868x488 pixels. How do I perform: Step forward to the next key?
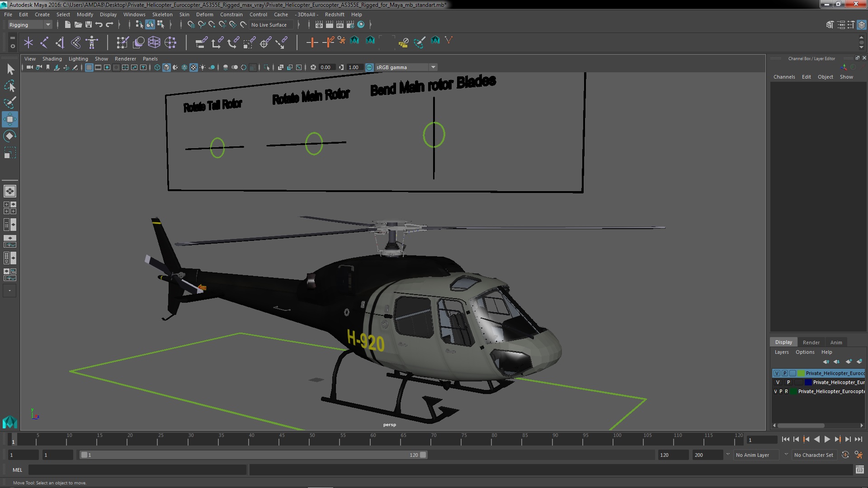[x=837, y=439]
